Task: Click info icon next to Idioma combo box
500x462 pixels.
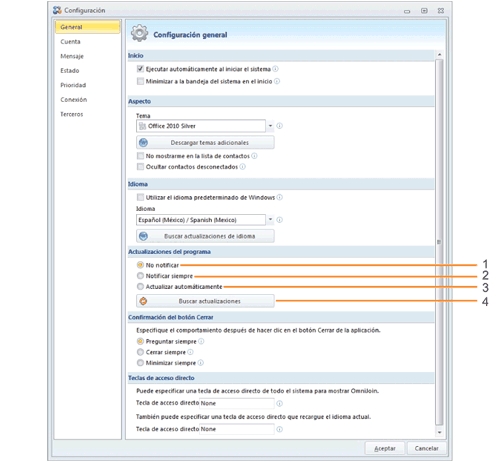Action: [280, 220]
